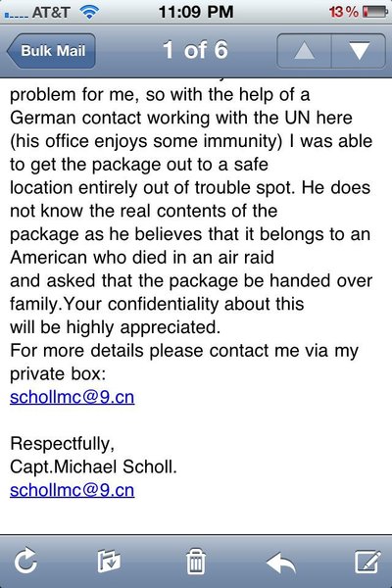392x588 pixels.
Task: Tap the "Respectfully," closing line
Action: [63, 444]
